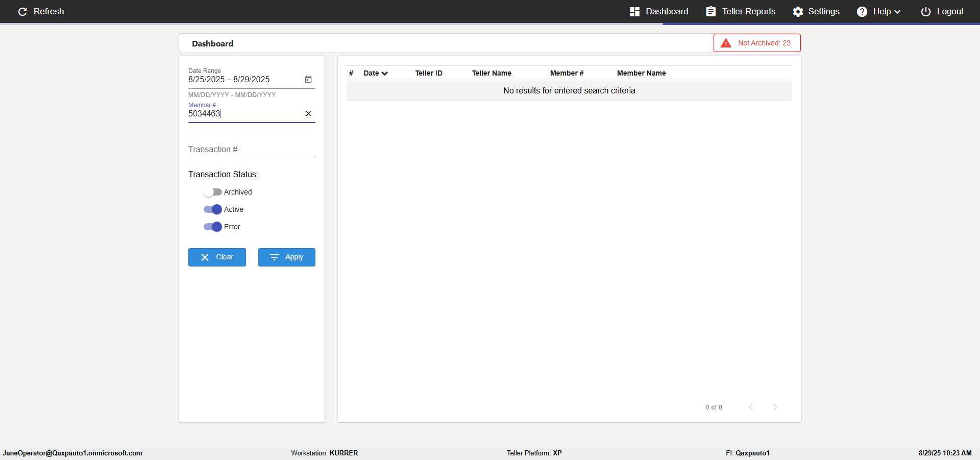Click Teller Platform XP in status bar

pos(534,453)
